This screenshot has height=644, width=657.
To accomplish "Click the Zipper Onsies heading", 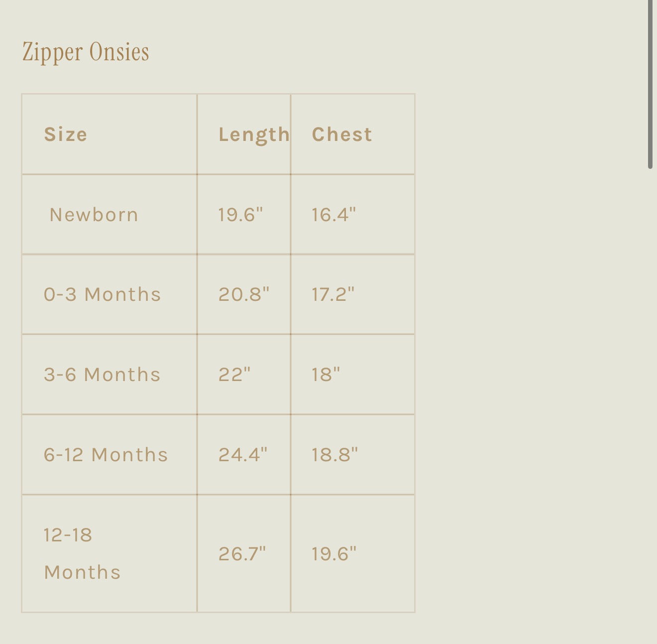I will point(86,52).
